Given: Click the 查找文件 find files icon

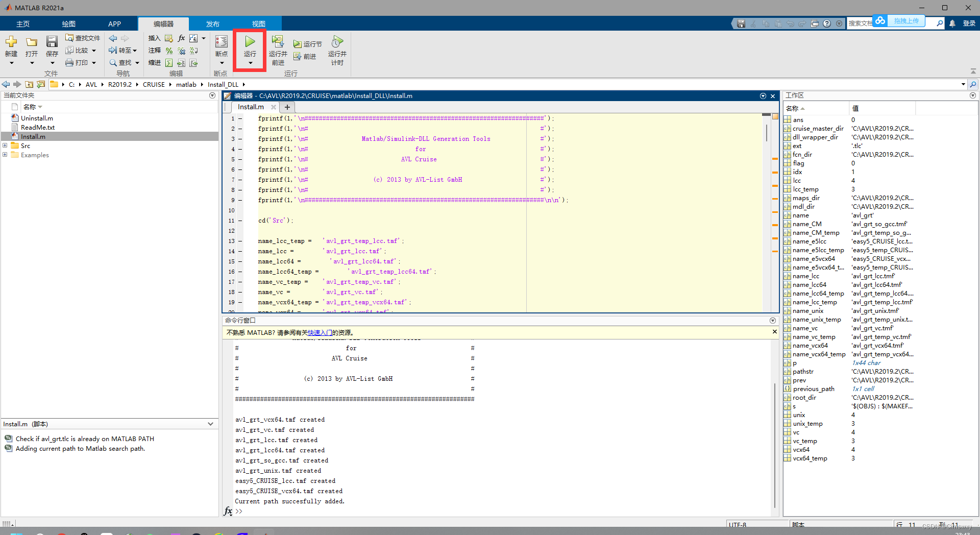Looking at the screenshot, I should pos(69,38).
